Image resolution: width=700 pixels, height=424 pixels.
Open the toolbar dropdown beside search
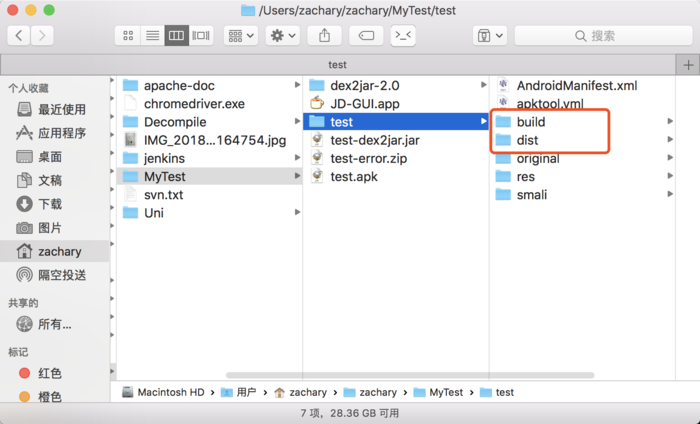point(490,35)
